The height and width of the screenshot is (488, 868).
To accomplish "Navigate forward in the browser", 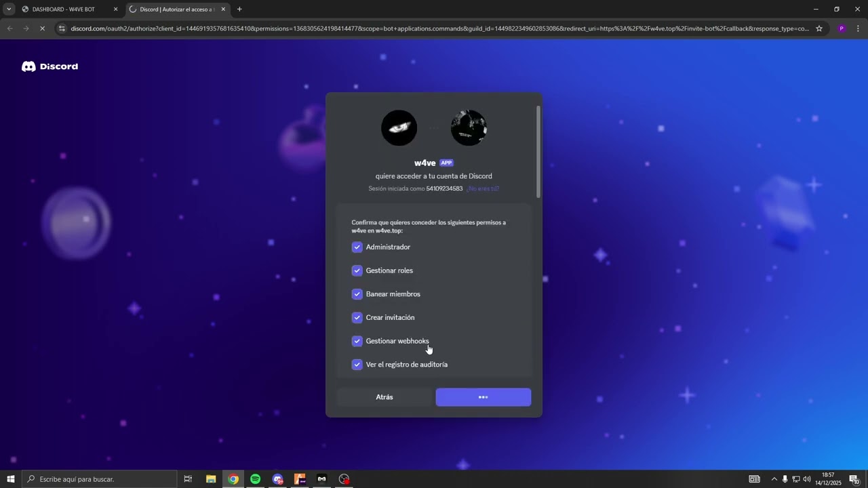I will coord(26,28).
